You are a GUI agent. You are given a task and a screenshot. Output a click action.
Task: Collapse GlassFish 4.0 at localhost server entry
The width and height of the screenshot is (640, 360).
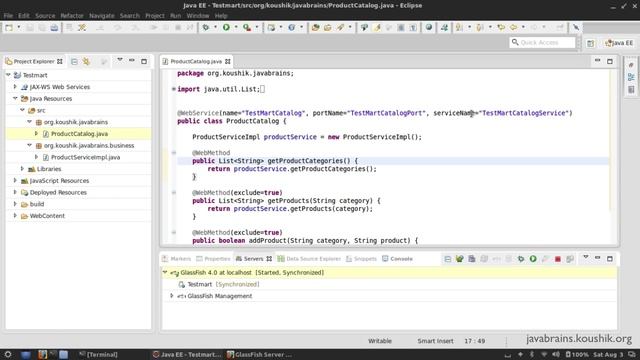click(165, 272)
